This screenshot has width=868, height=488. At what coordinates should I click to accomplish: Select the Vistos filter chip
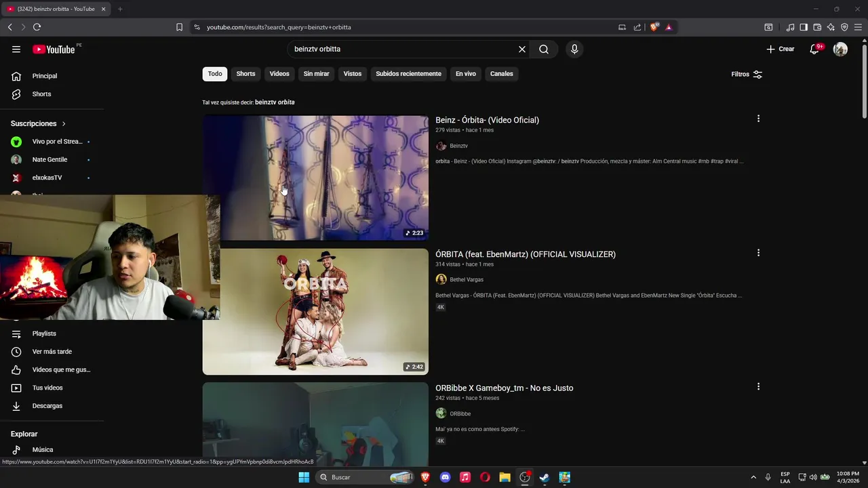(x=353, y=73)
